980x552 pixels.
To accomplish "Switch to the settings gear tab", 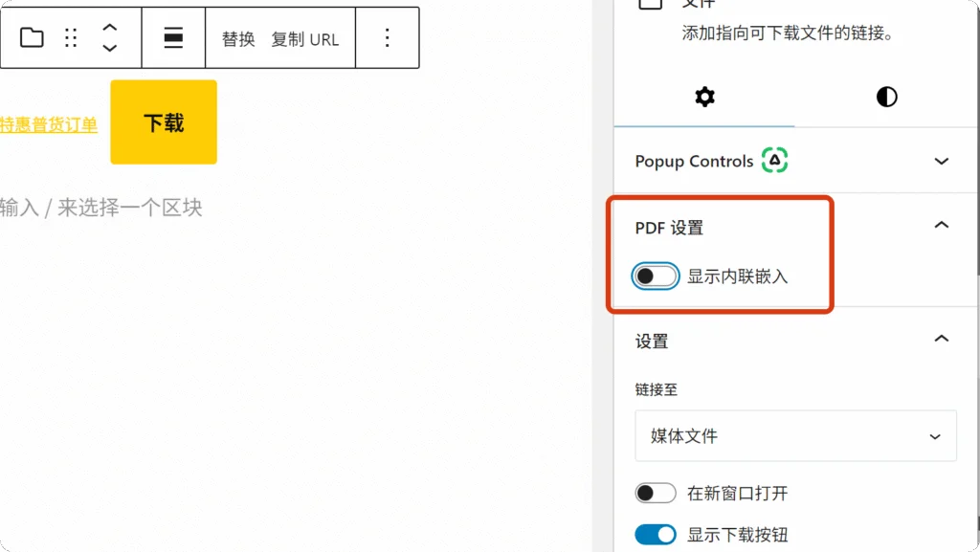I will tap(704, 97).
